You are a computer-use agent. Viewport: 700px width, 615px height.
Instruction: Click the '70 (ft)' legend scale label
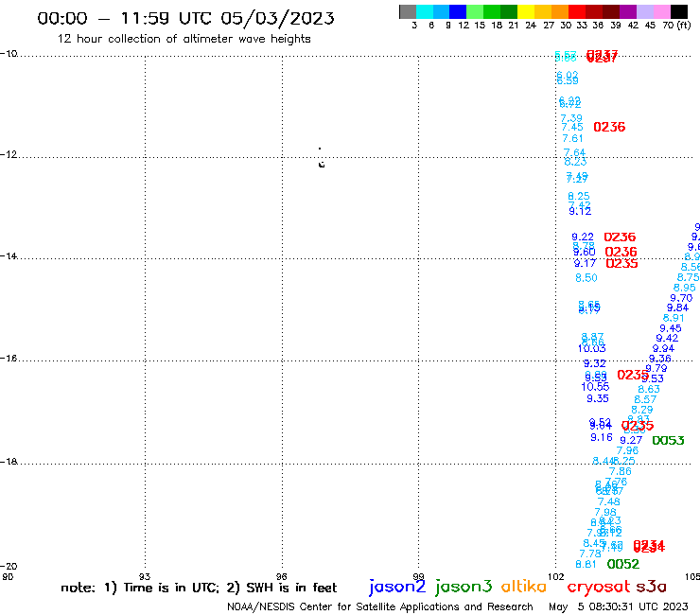(x=676, y=25)
